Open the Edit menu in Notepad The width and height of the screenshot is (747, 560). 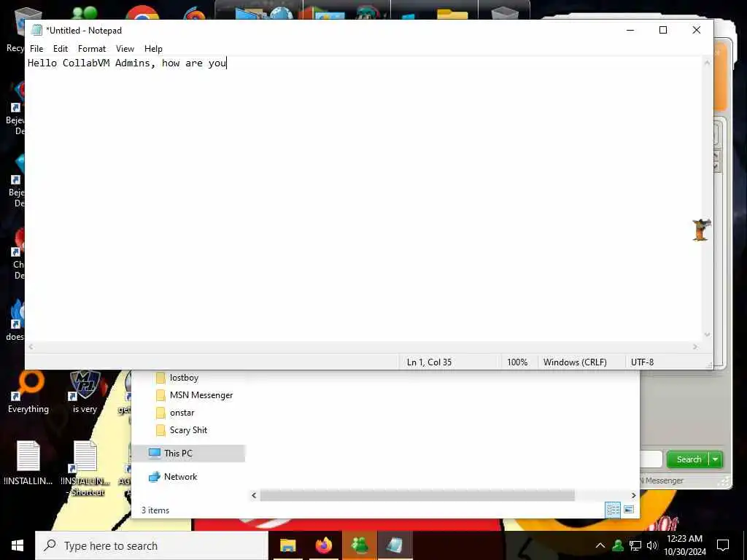[x=61, y=49]
